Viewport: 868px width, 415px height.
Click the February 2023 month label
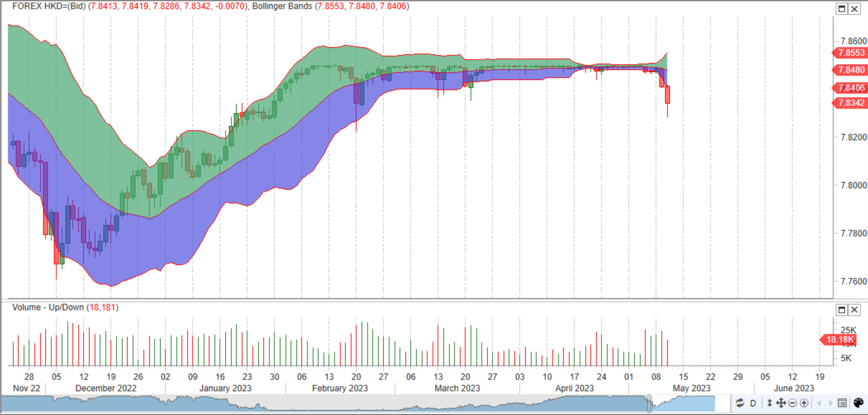pyautogui.click(x=340, y=388)
